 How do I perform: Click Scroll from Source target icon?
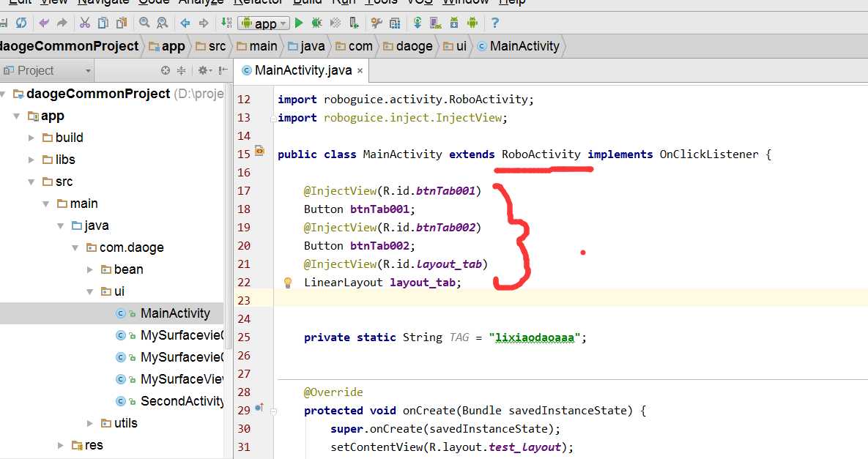[x=165, y=70]
